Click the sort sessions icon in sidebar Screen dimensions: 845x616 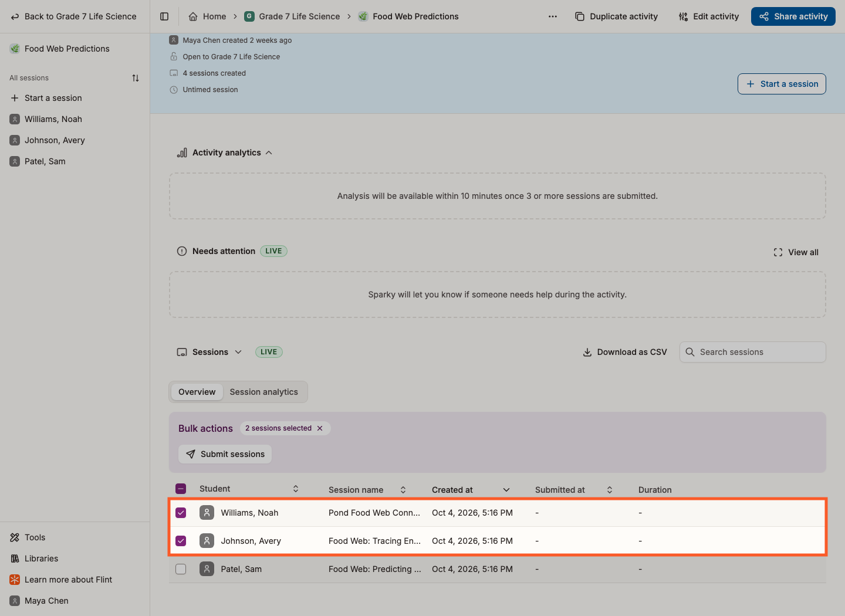[x=136, y=78]
